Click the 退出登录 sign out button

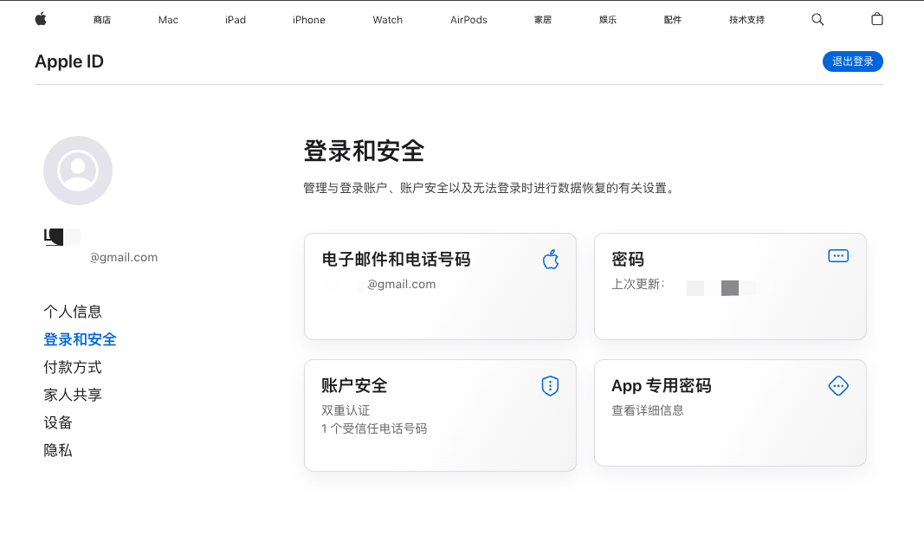pyautogui.click(x=852, y=61)
